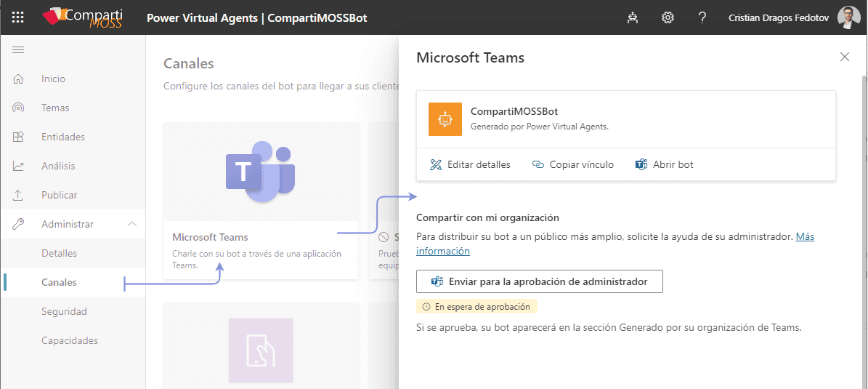Click the Power Virtual Agents header title
The width and height of the screenshot is (868, 389).
click(257, 17)
